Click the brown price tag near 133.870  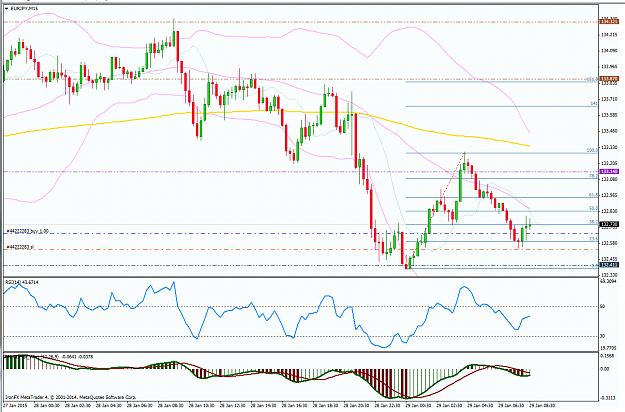coord(609,79)
